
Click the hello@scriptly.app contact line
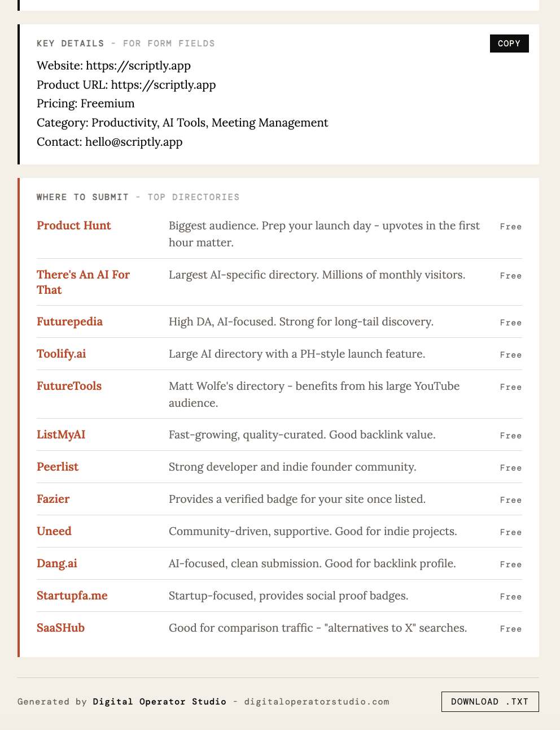110,142
